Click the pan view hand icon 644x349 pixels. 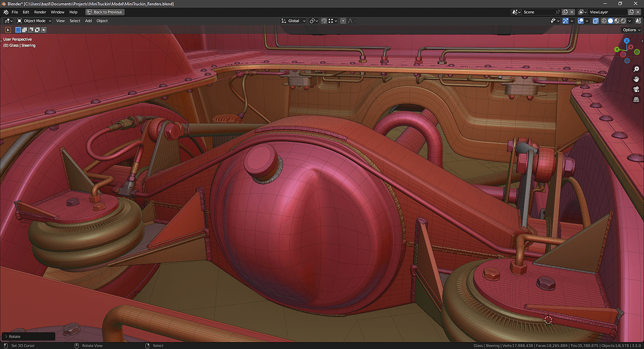pos(637,79)
